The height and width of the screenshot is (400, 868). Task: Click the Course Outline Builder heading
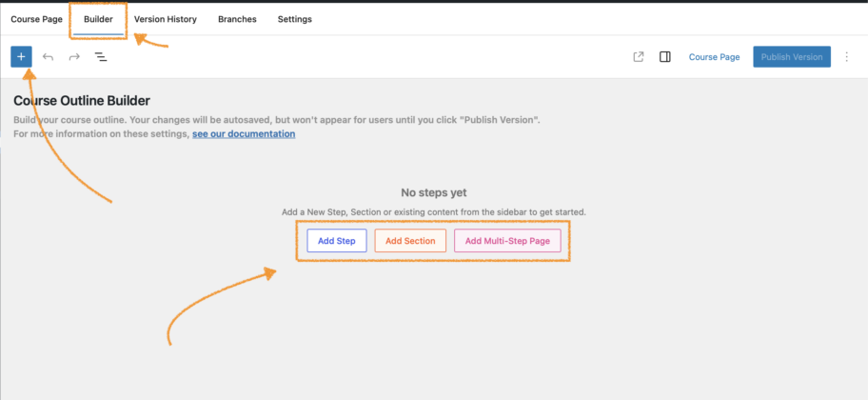pos(82,101)
